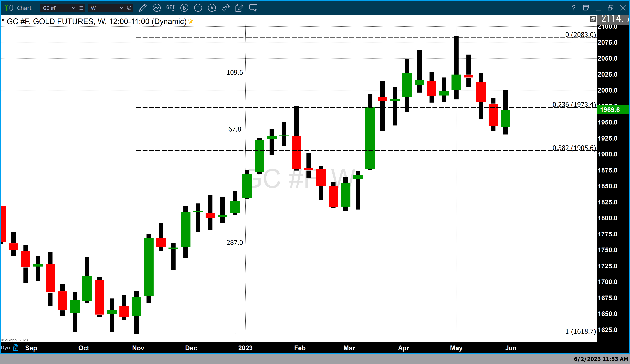
Task: Open the symbol list hamburger menu
Action: tap(81, 8)
